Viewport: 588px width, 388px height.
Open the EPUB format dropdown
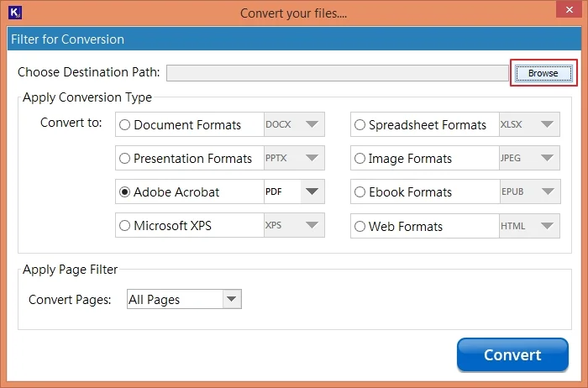(x=530, y=191)
